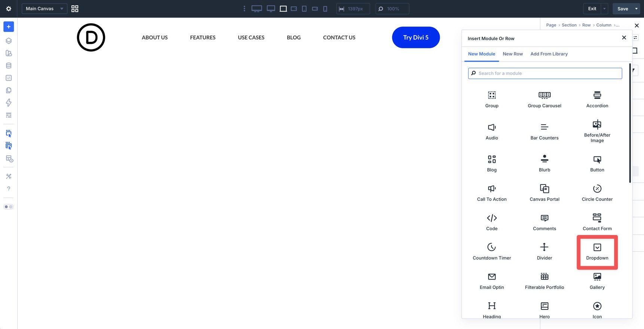Open the Main Canvas dropdown
The image size is (644, 329).
click(x=45, y=9)
